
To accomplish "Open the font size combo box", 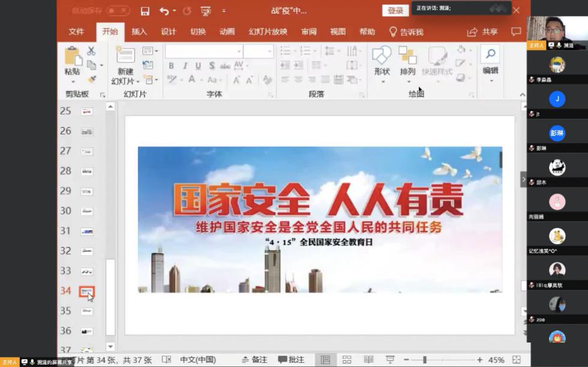I will (258, 51).
